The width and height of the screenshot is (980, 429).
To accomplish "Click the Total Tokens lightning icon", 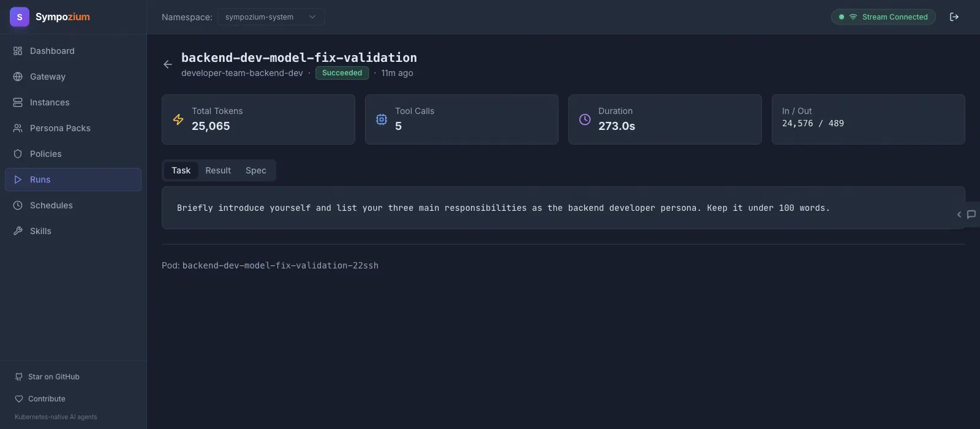I will pyautogui.click(x=178, y=120).
